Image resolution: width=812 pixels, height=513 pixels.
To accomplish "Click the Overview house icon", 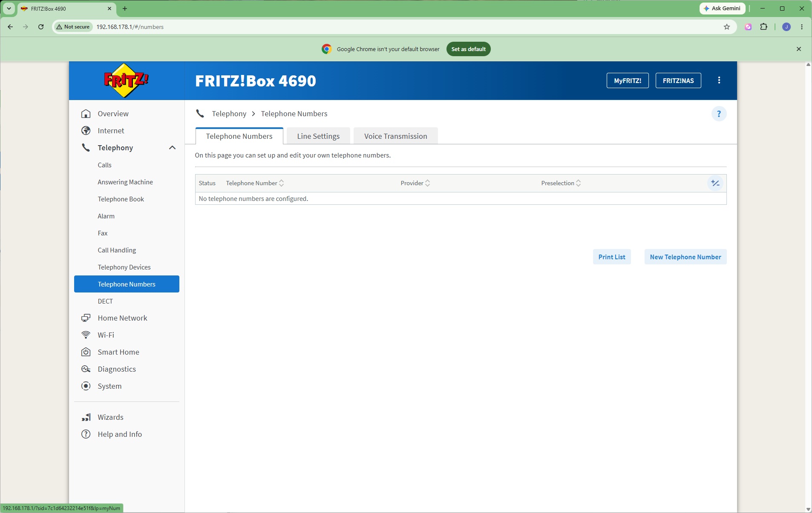I will click(x=86, y=114).
